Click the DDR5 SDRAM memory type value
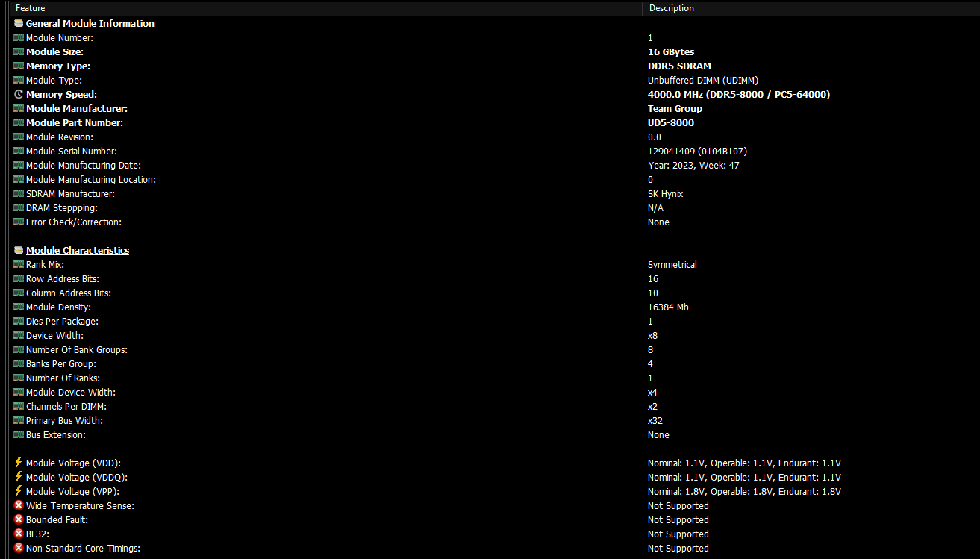 (x=679, y=66)
